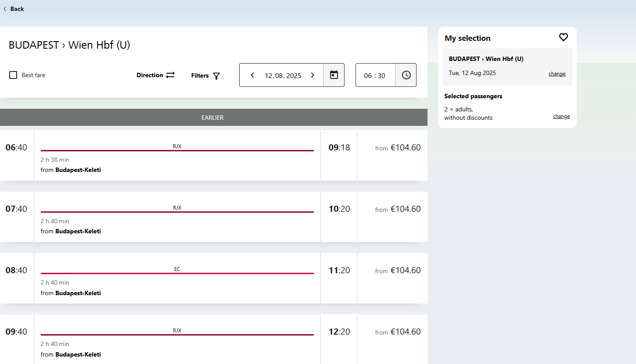
Task: Select the 07:40 departure connection
Action: tap(214, 217)
